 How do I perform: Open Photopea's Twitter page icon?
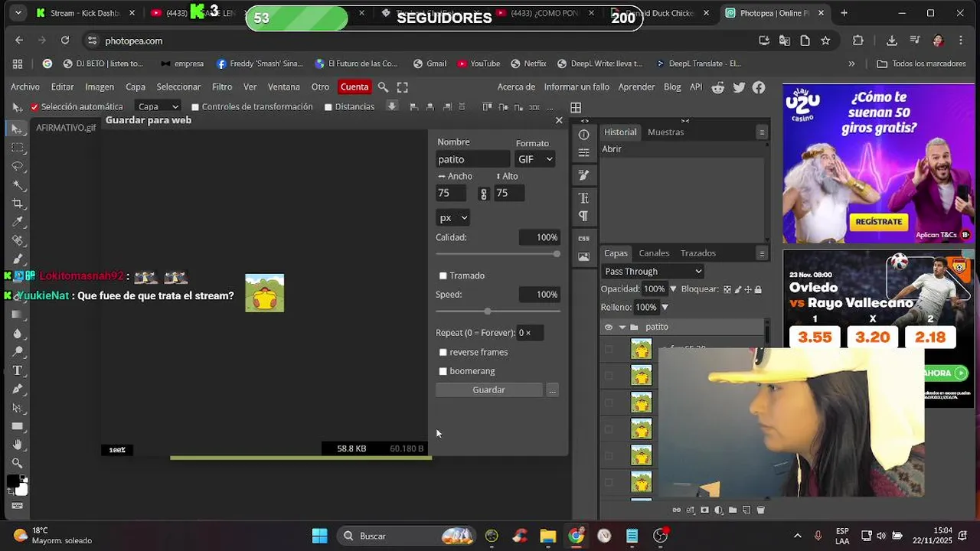[739, 87]
